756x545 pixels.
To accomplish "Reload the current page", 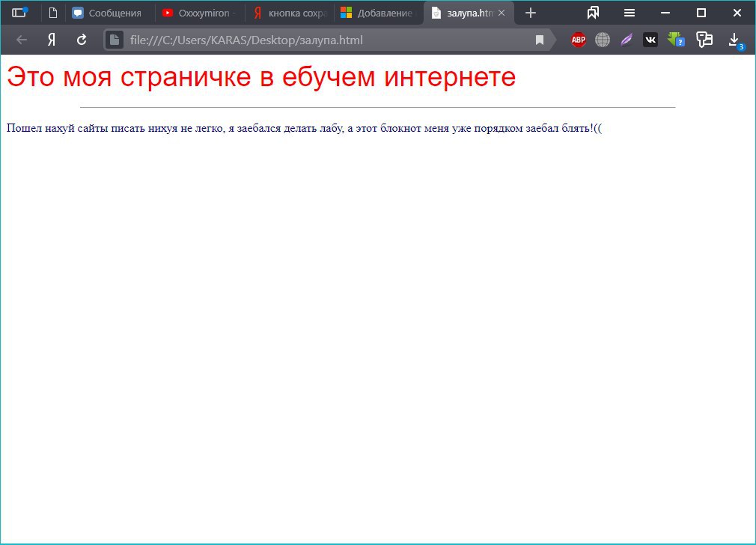I will 82,40.
